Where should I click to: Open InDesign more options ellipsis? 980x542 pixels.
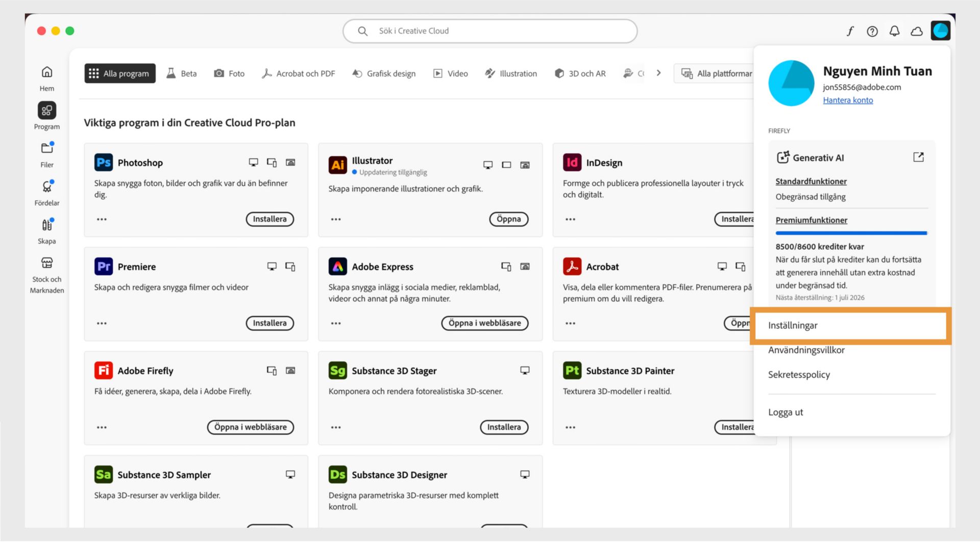pyautogui.click(x=570, y=219)
